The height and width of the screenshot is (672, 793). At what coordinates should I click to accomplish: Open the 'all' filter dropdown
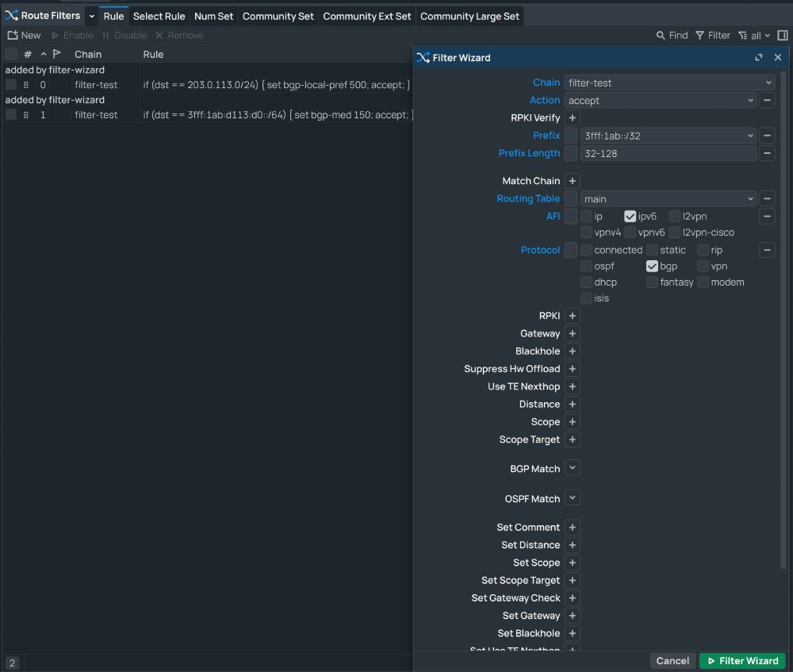pos(754,36)
